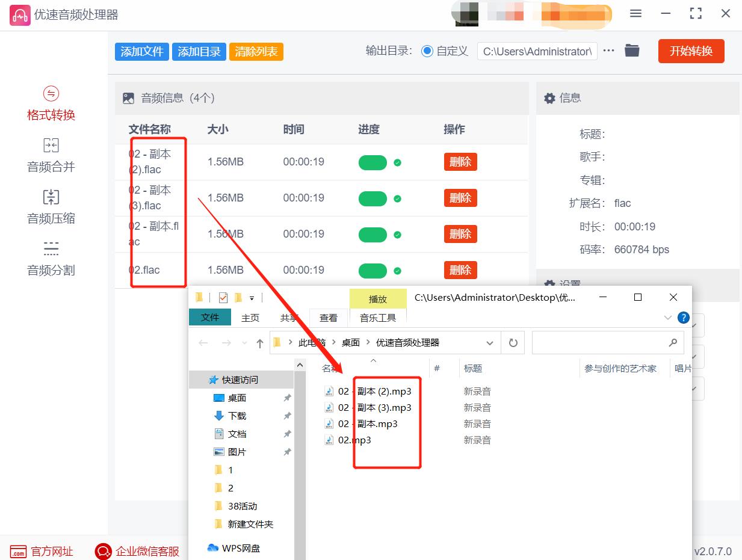Screen dimensions: 742x560
Task: Select the 自定义 output directory option
Action: pyautogui.click(x=427, y=51)
